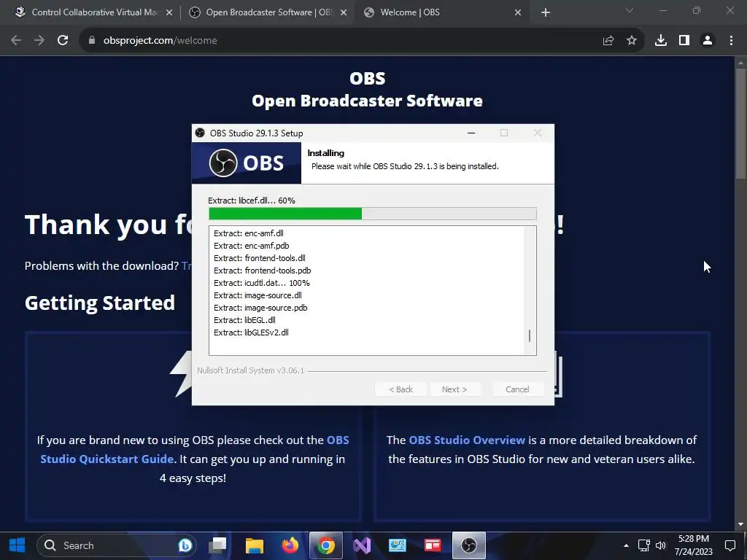The image size is (747, 560).
Task: Open the tab search chevron
Action: click(x=630, y=10)
